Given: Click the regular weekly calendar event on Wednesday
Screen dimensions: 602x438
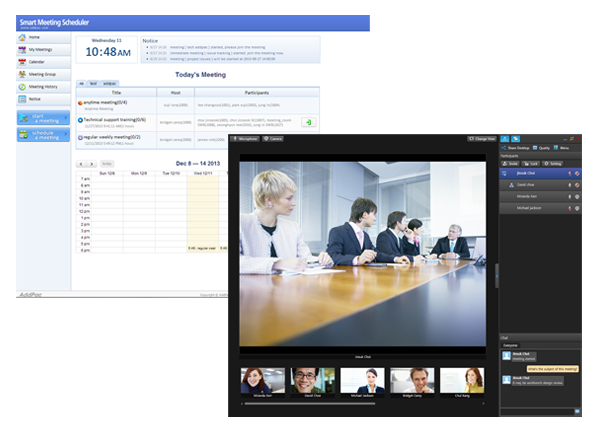Looking at the screenshot, I should tap(202, 248).
